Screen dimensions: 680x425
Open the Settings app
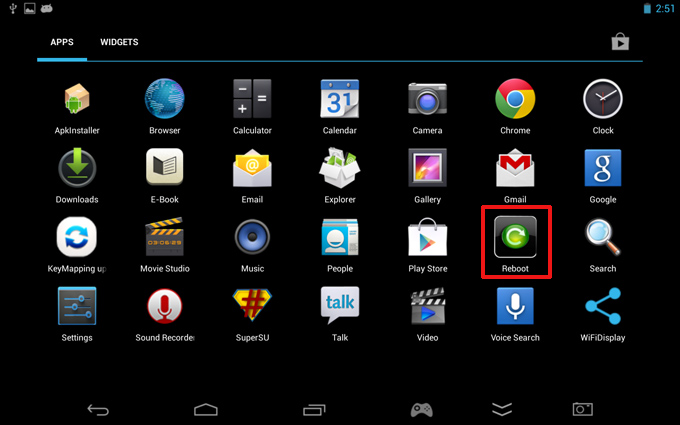coord(77,306)
